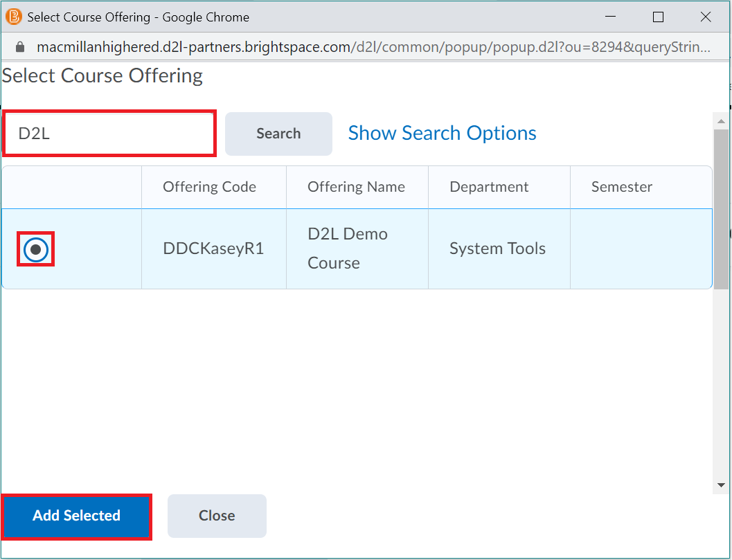
Task: Click the Brightspace logo in the title bar
Action: (12, 17)
